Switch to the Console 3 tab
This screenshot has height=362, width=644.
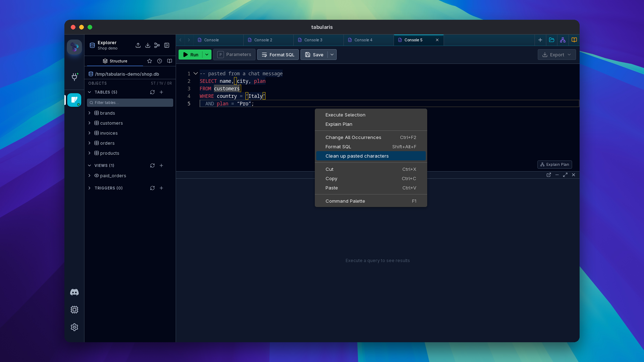318,40
